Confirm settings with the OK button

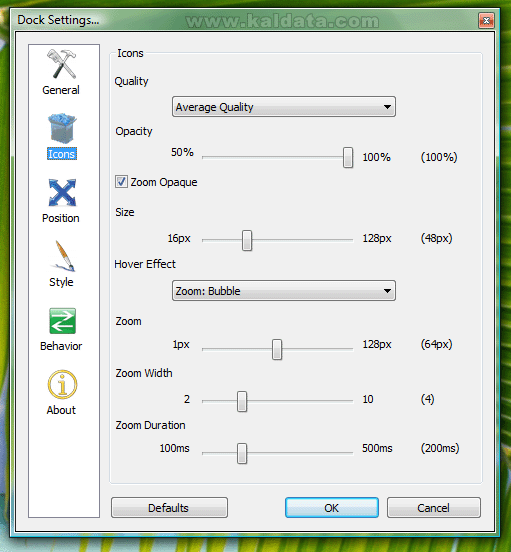coord(332,508)
